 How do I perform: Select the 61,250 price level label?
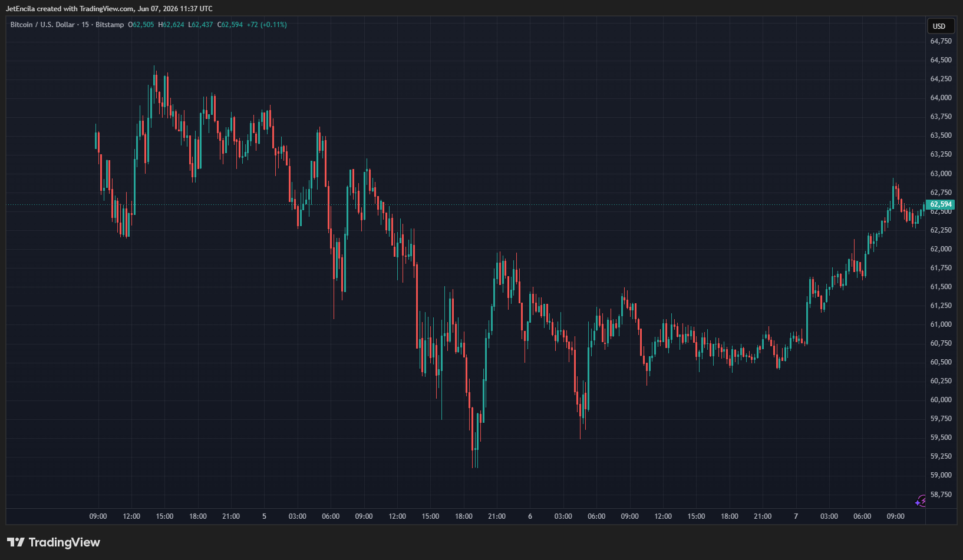pos(941,306)
